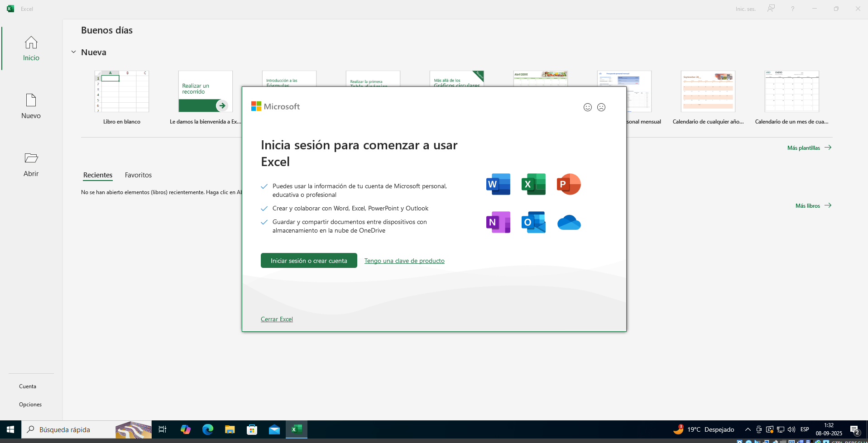Open help question mark in title bar
The height and width of the screenshot is (443, 868).
[793, 9]
